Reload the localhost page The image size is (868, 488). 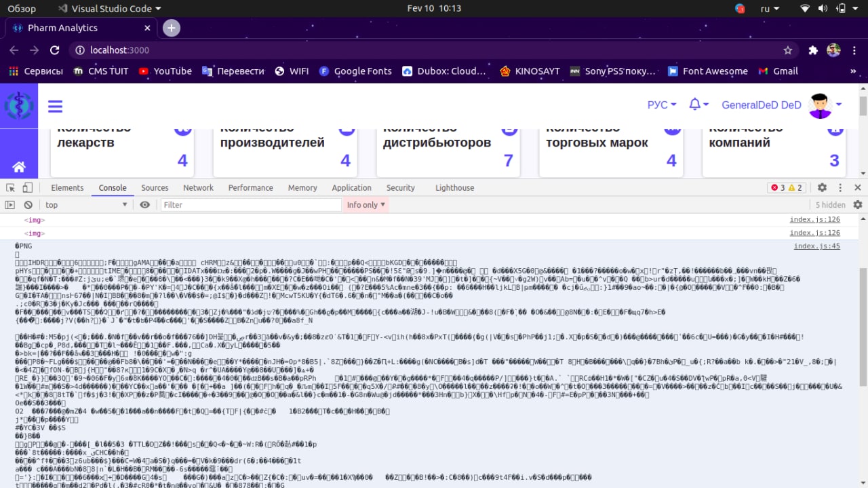click(55, 50)
